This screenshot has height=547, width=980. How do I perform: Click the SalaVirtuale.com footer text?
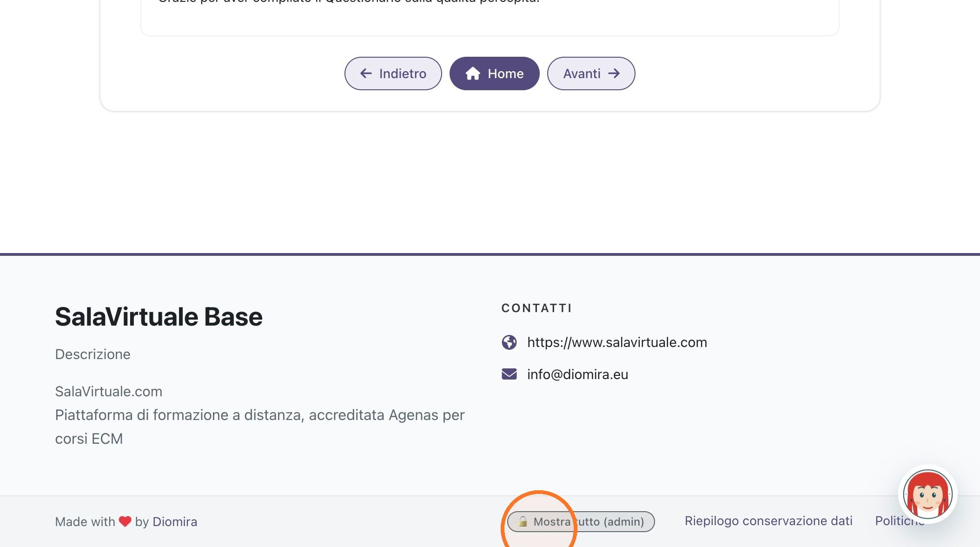pos(108,392)
